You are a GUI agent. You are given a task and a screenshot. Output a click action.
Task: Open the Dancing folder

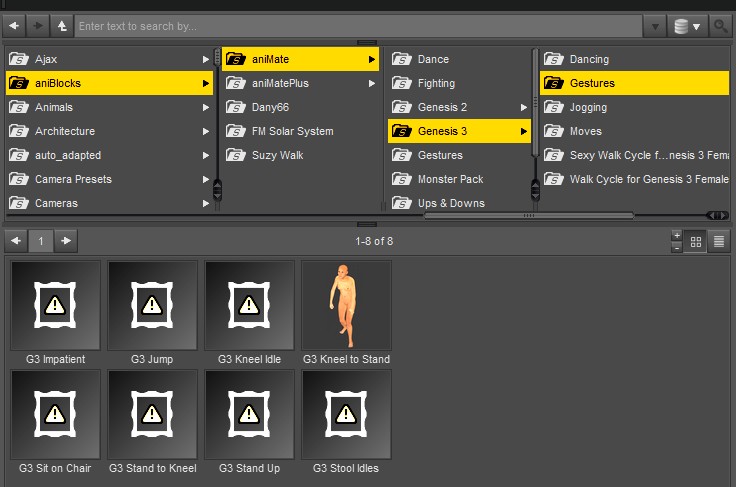tap(635, 59)
